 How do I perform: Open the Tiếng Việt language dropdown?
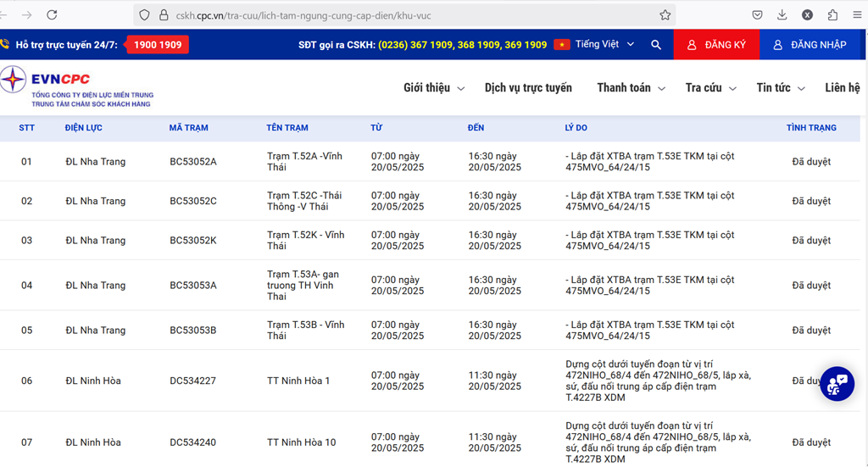(x=595, y=45)
